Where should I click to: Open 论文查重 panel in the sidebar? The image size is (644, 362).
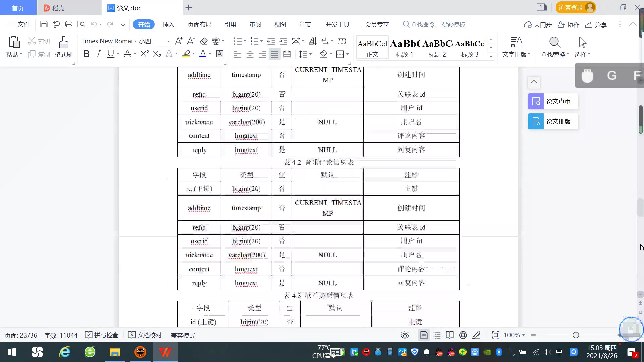click(553, 101)
